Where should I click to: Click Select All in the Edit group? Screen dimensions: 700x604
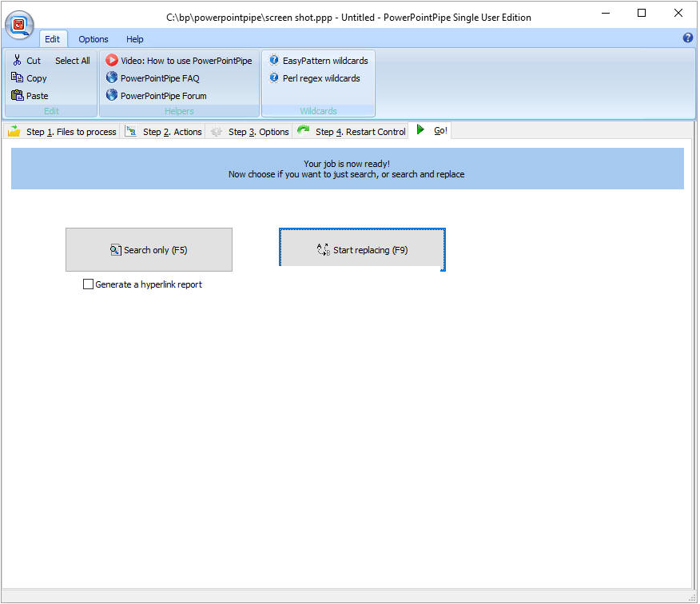pyautogui.click(x=73, y=61)
